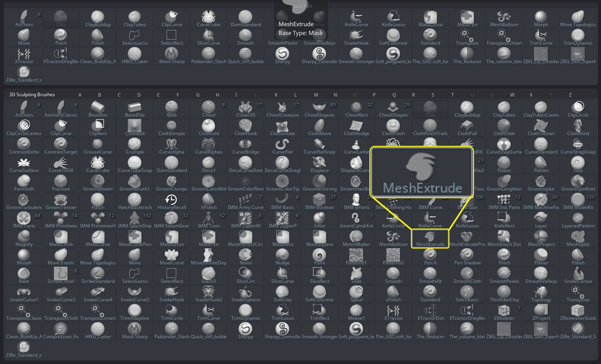Select the FormSoft brush

pos(24,184)
